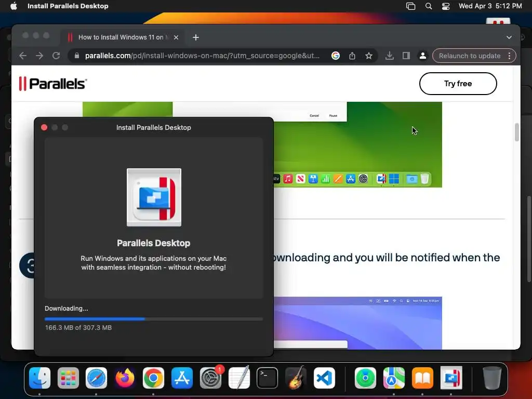Open a new Chrome tab

pos(196,37)
